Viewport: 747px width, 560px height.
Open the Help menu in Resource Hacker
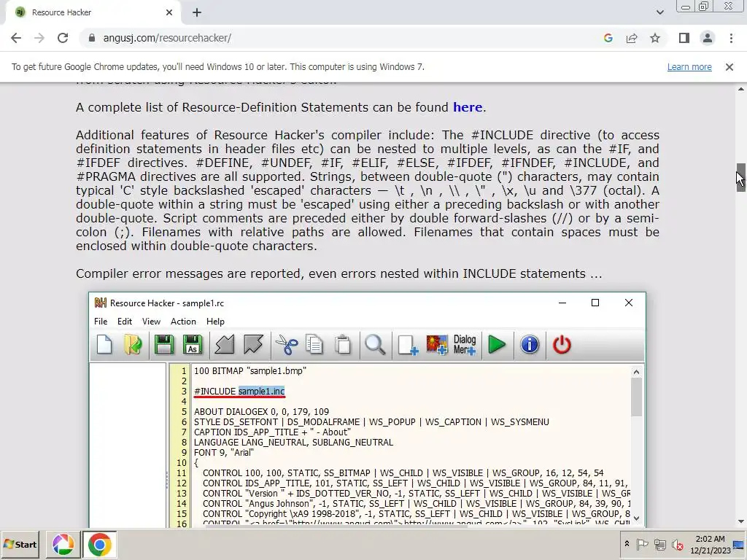tap(215, 322)
